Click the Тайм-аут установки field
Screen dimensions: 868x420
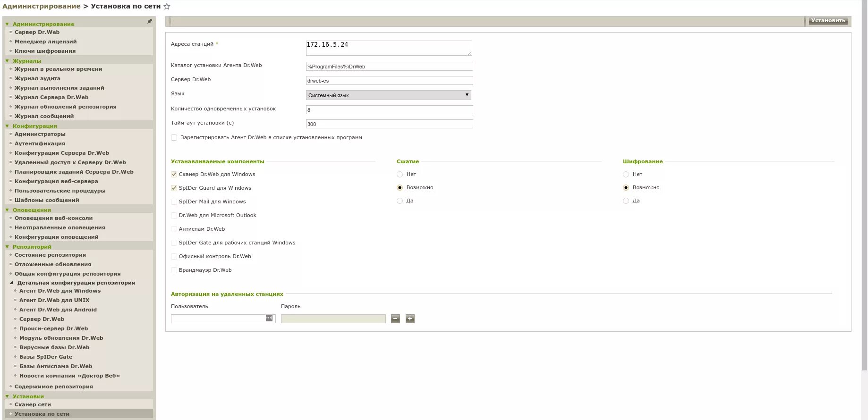(x=390, y=124)
